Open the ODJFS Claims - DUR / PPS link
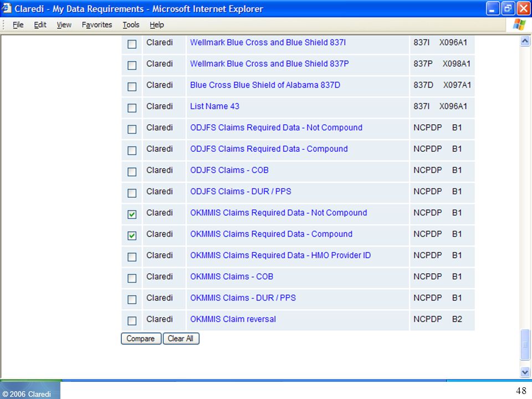The width and height of the screenshot is (532, 399). click(x=241, y=191)
